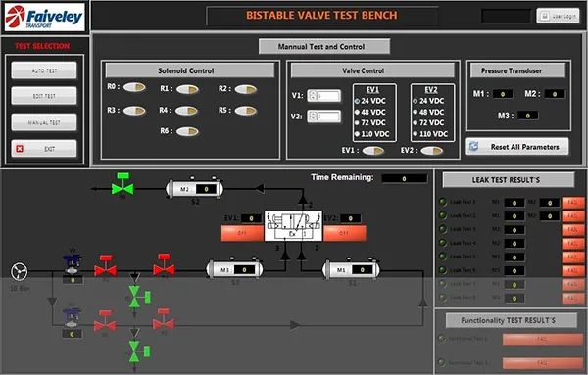Toggle the R0 solenoid switch

134,87
